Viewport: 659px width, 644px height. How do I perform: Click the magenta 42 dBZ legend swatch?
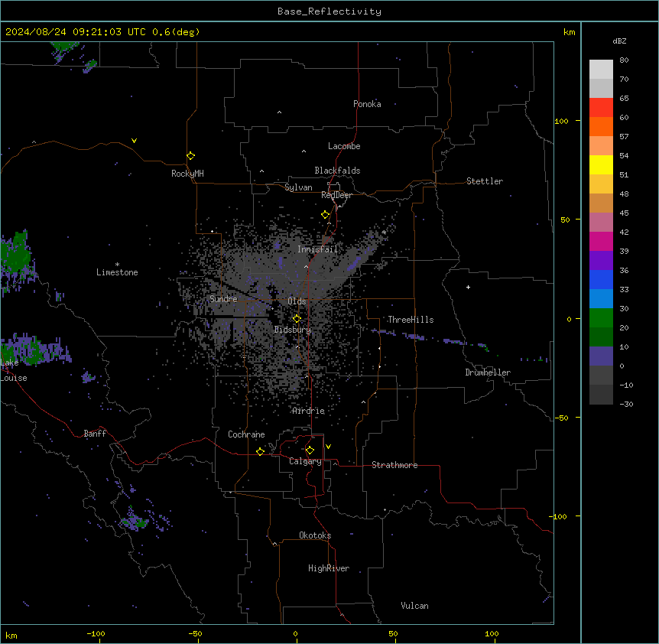click(x=601, y=241)
